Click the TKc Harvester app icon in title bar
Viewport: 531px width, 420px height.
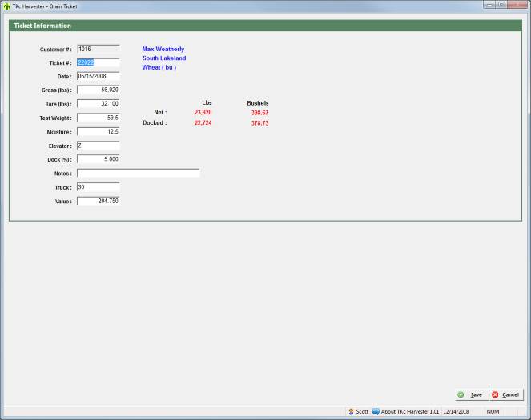pyautogui.click(x=6, y=5)
